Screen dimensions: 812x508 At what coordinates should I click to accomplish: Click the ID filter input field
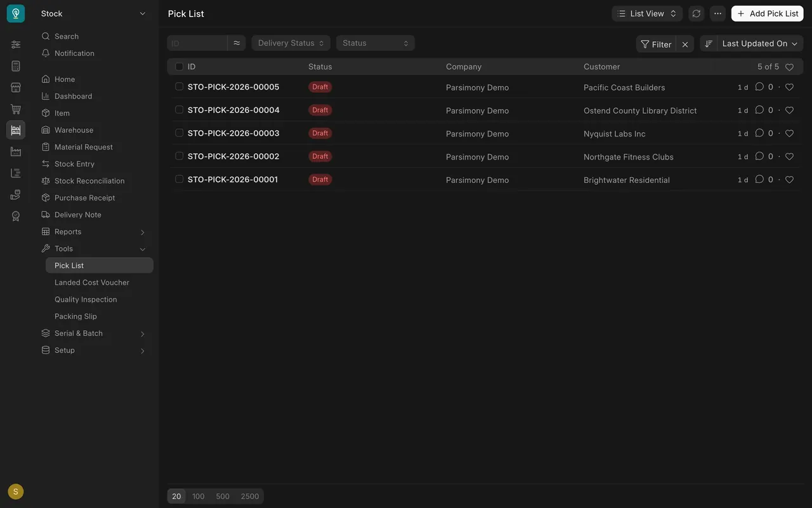point(197,43)
